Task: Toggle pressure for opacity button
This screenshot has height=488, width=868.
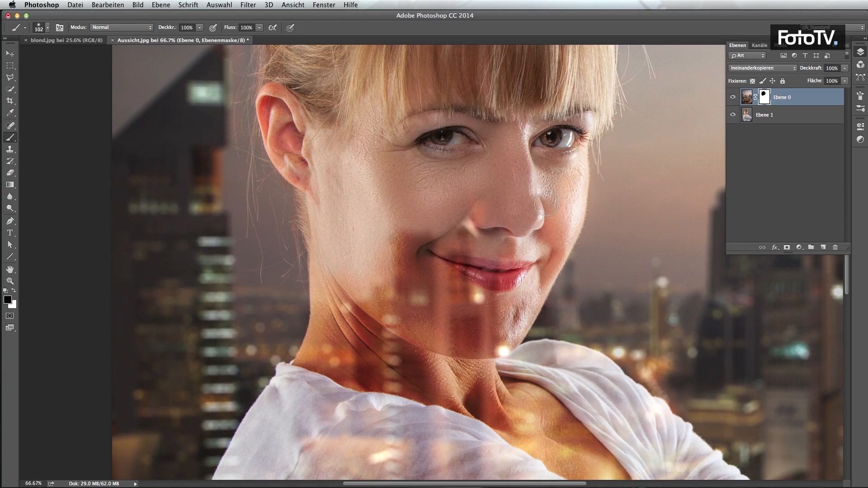Action: tap(213, 28)
